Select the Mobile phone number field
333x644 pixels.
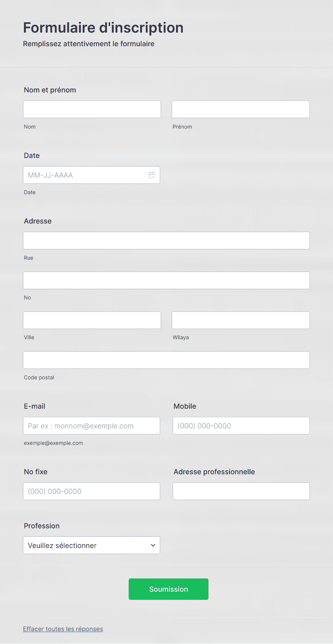241,426
